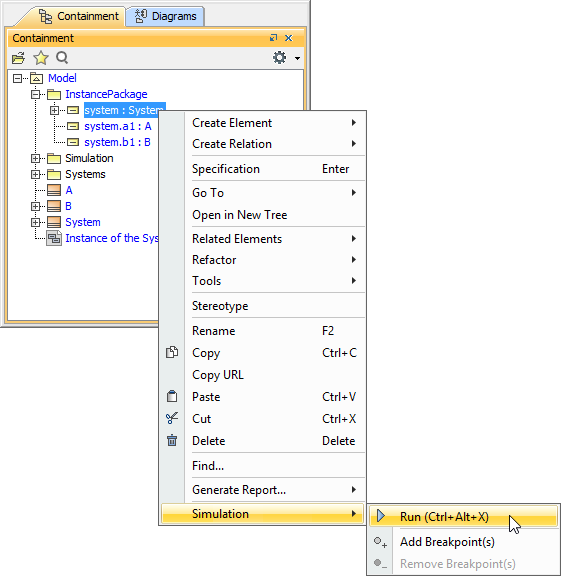Screen dimensions: 561x576
Task: Click the system.b1 instance icon
Action: pos(73,143)
